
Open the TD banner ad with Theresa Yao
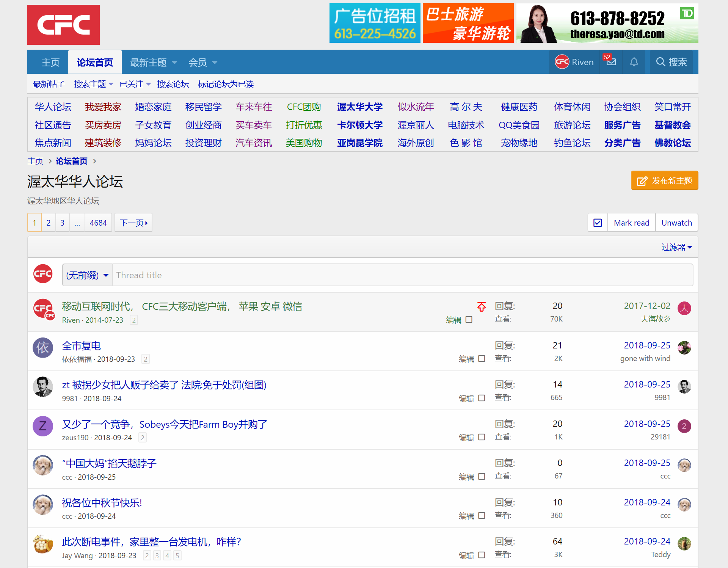pos(607,24)
